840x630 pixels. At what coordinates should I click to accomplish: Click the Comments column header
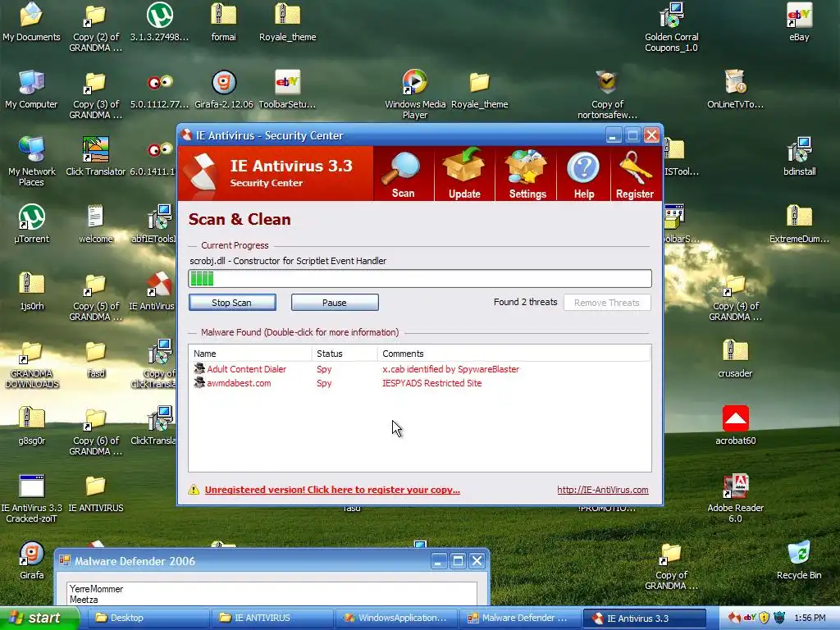(514, 354)
